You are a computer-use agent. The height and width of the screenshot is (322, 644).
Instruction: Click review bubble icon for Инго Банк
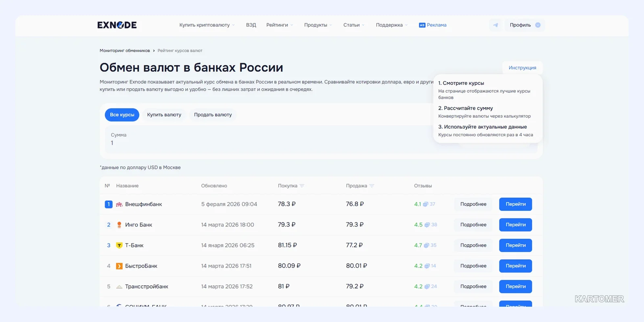click(427, 225)
